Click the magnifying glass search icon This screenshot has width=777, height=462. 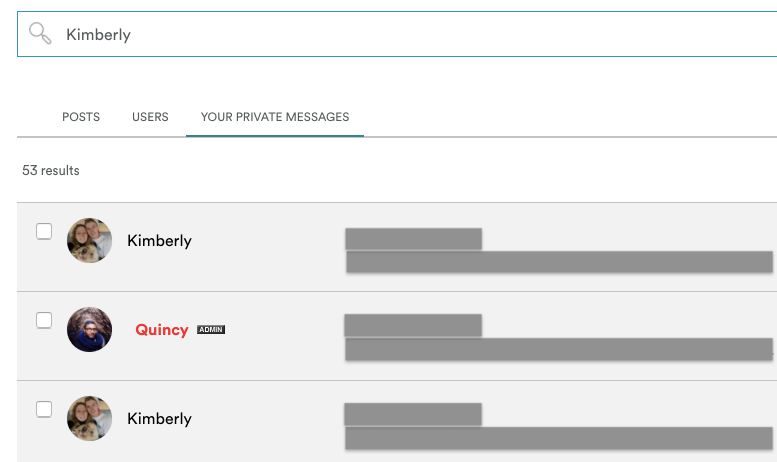point(41,34)
